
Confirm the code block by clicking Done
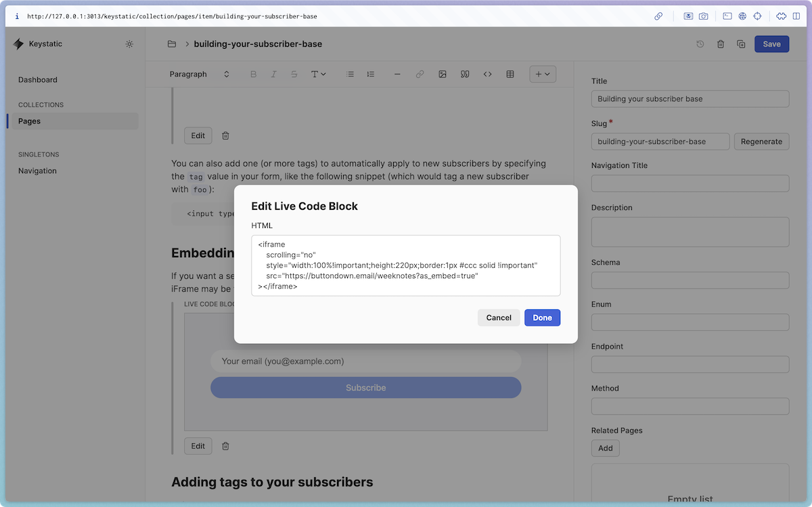[x=542, y=317]
